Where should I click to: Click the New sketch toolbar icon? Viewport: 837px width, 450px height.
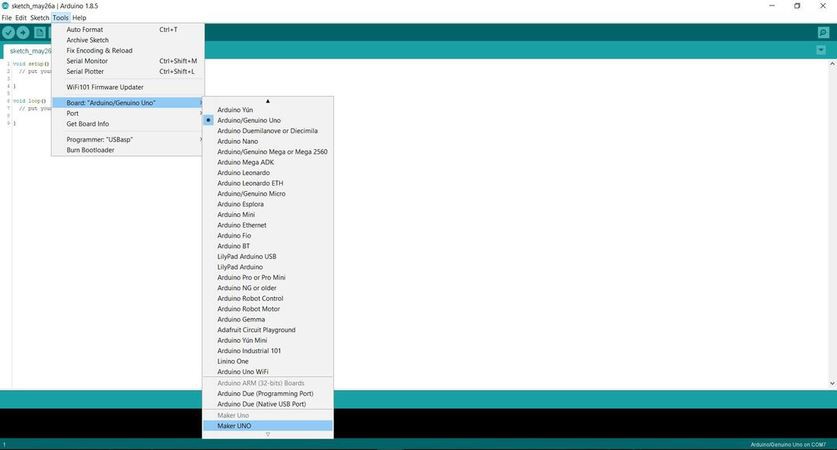coord(40,33)
